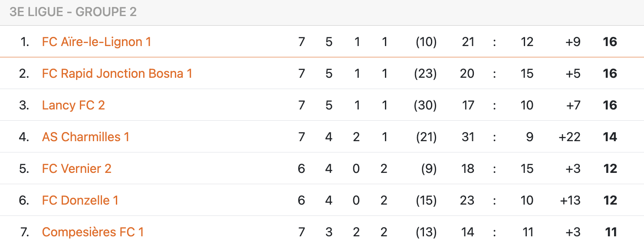Click the 14 points of AS Charmilles 1
The image size is (644, 245).
coord(610,137)
